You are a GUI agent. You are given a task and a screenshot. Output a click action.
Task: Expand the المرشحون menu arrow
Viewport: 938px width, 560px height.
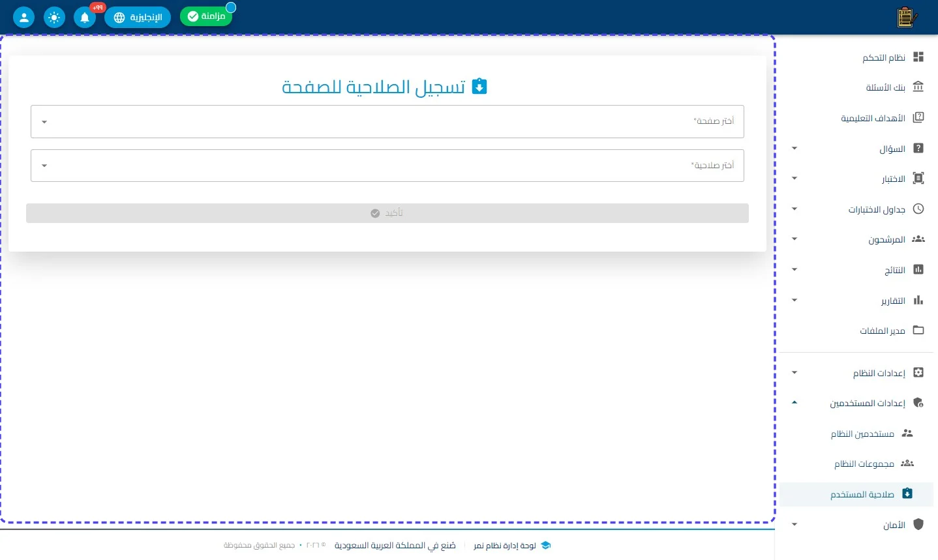coord(794,239)
